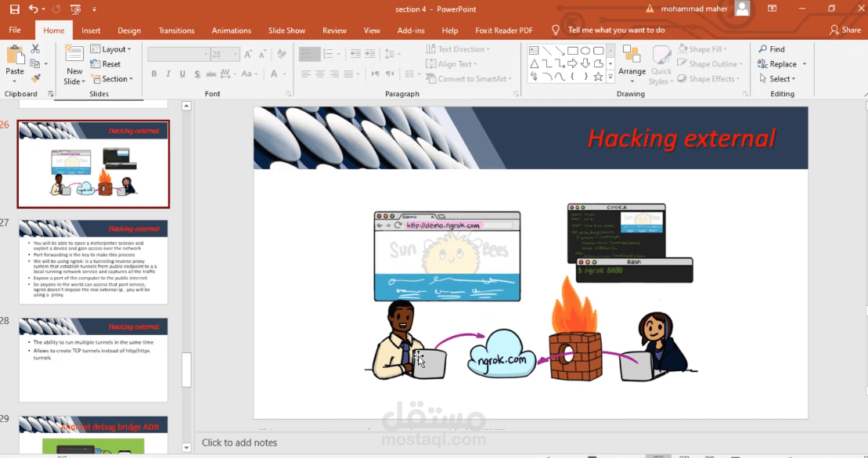Select slide 27 thumbnail
This screenshot has height=458, width=868.
tap(93, 261)
